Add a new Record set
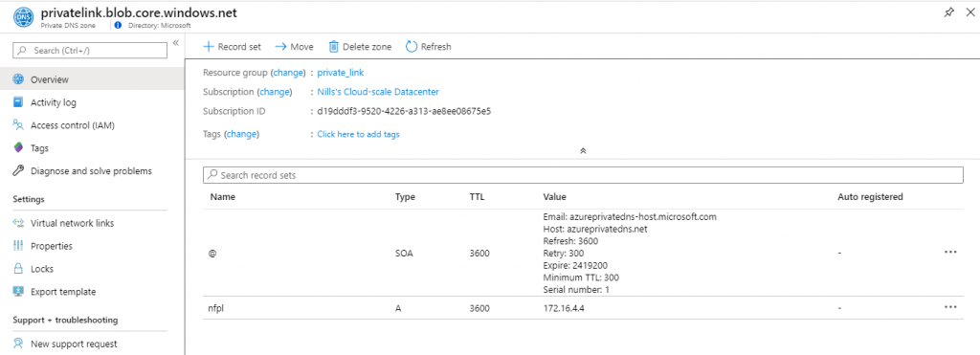The width and height of the screenshot is (980, 355). [x=233, y=46]
